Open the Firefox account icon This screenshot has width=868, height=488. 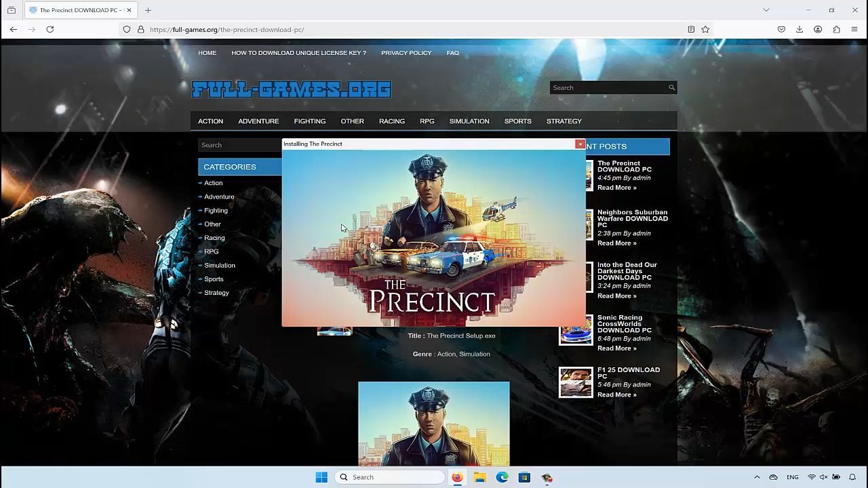818,29
